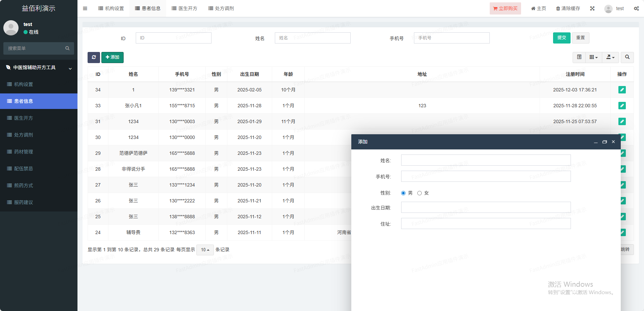Toggle the table card view icon

point(579,57)
